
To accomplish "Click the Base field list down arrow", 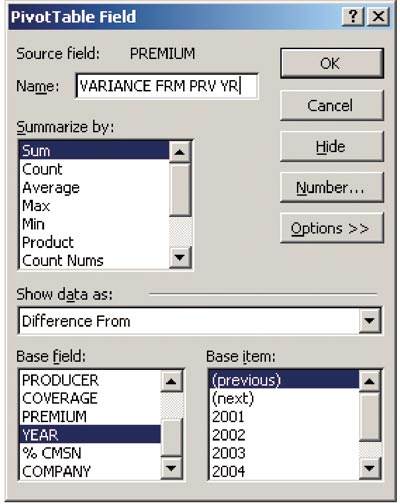I will tap(171, 468).
